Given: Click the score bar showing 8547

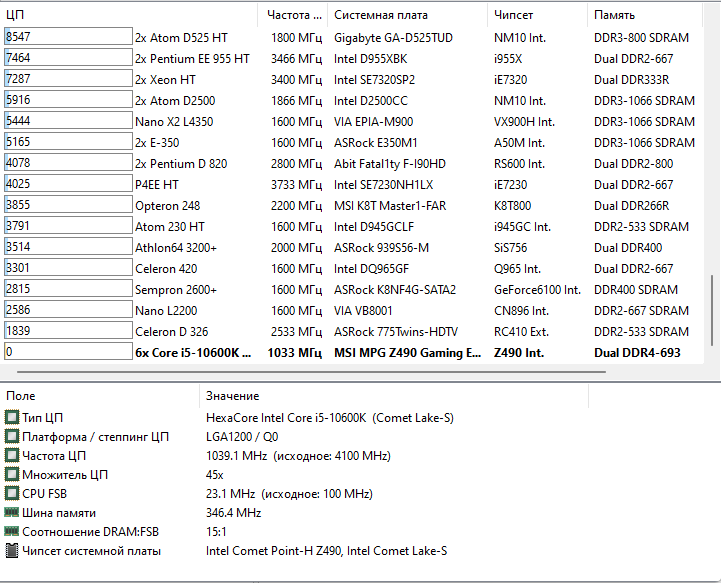Looking at the screenshot, I should [x=68, y=36].
